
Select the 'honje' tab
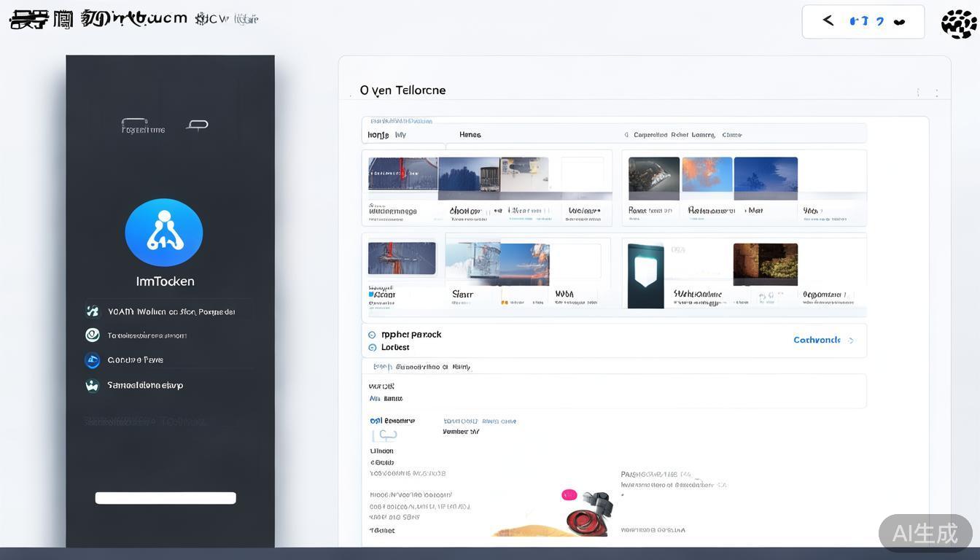point(378,135)
